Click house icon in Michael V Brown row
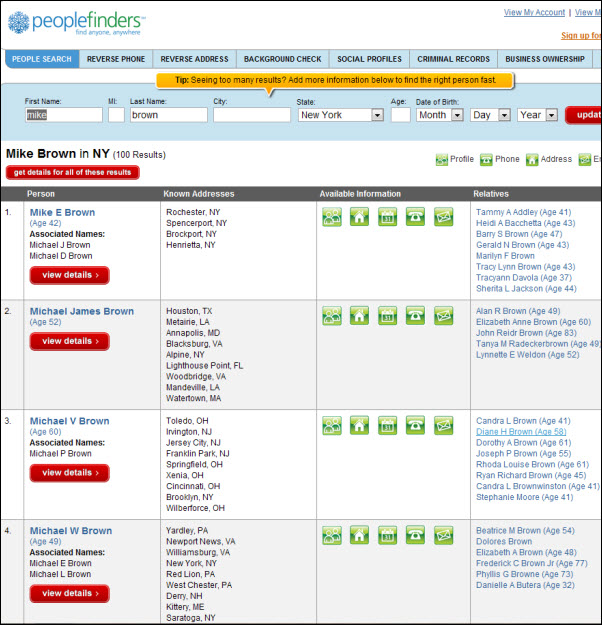Screen dimensions: 602x625 click(x=359, y=425)
